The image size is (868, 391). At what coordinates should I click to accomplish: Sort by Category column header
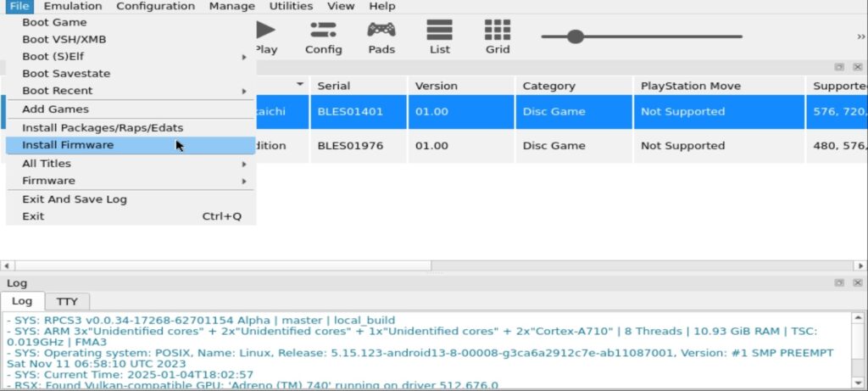(574, 86)
